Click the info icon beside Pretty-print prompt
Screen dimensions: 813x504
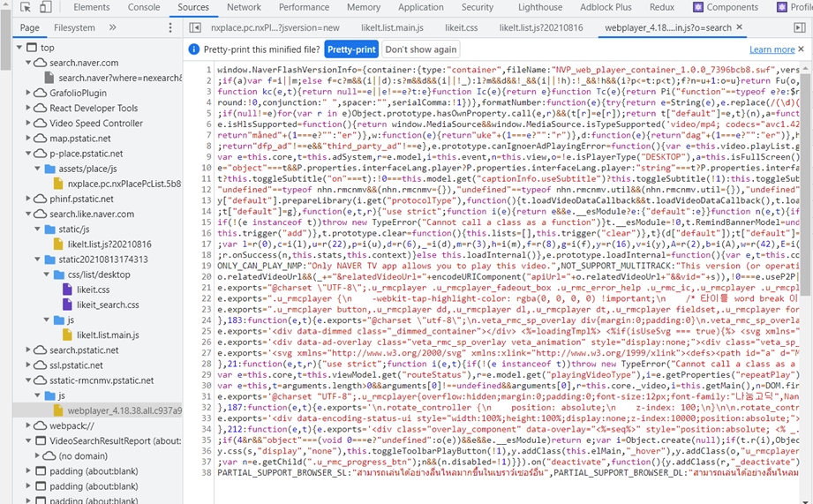tap(194, 49)
